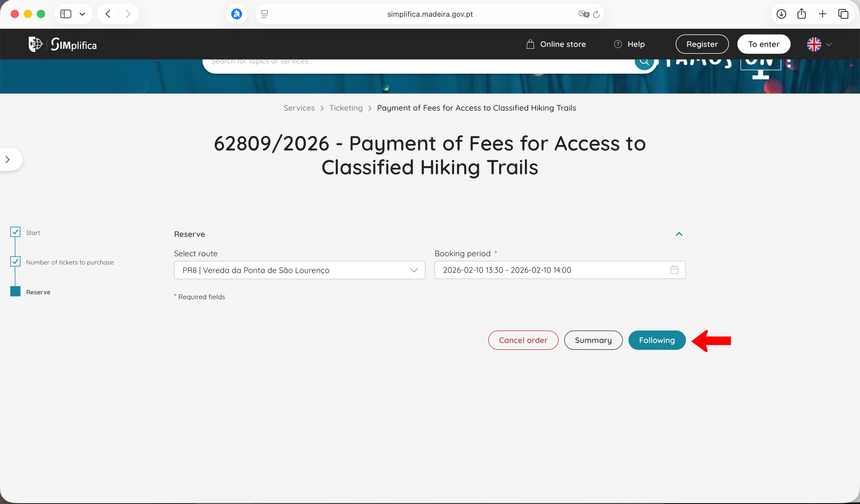The width and height of the screenshot is (860, 504).
Task: Click Number of tickets step checkbox
Action: click(x=15, y=262)
